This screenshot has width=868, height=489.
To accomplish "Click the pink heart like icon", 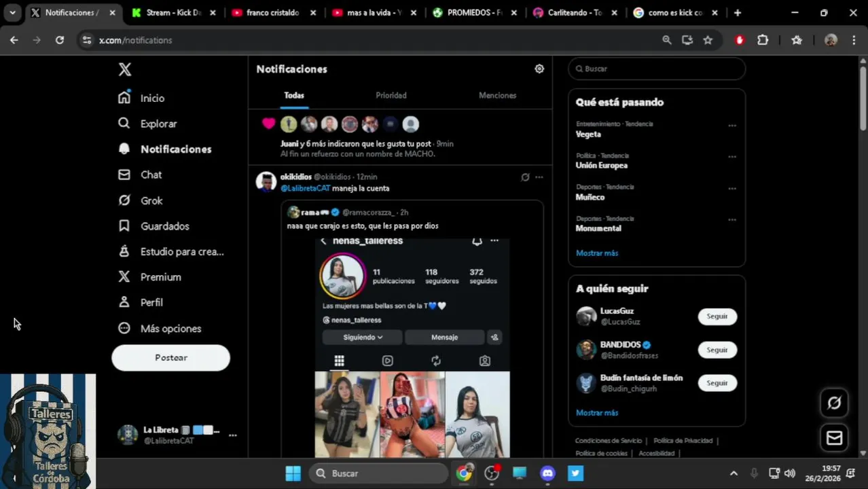I will (x=269, y=124).
